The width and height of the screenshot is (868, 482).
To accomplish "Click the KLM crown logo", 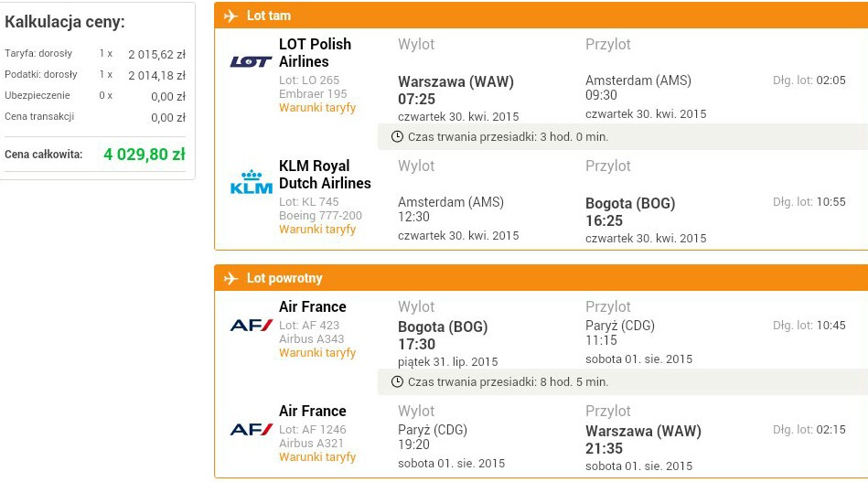I will [x=251, y=181].
